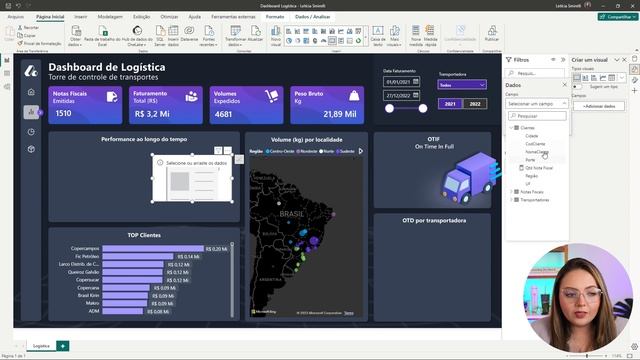
Task: Click Recortar in the clipboard group
Action: (29, 27)
